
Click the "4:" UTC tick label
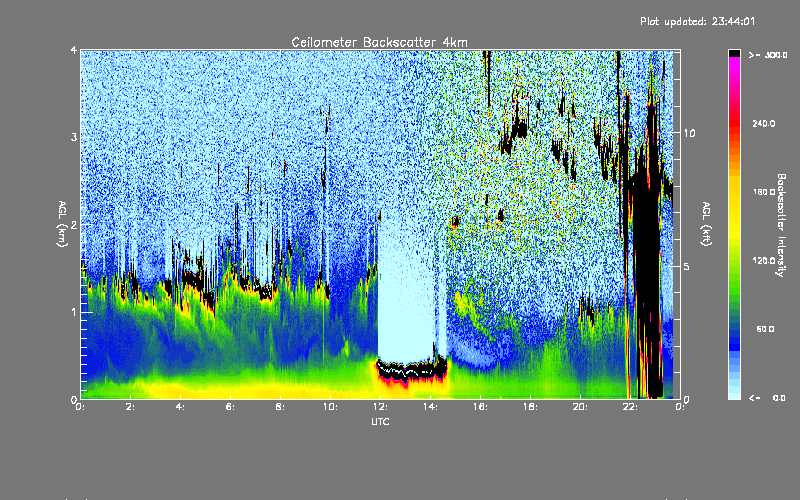click(x=180, y=407)
